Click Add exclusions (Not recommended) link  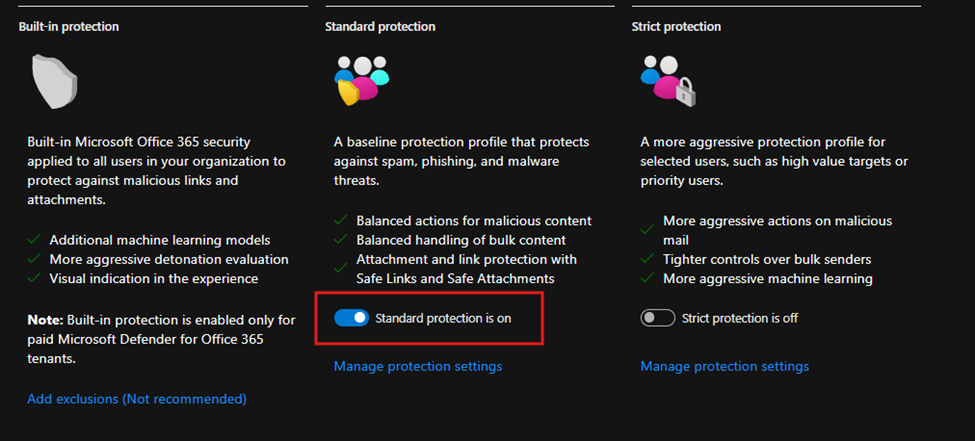point(136,399)
